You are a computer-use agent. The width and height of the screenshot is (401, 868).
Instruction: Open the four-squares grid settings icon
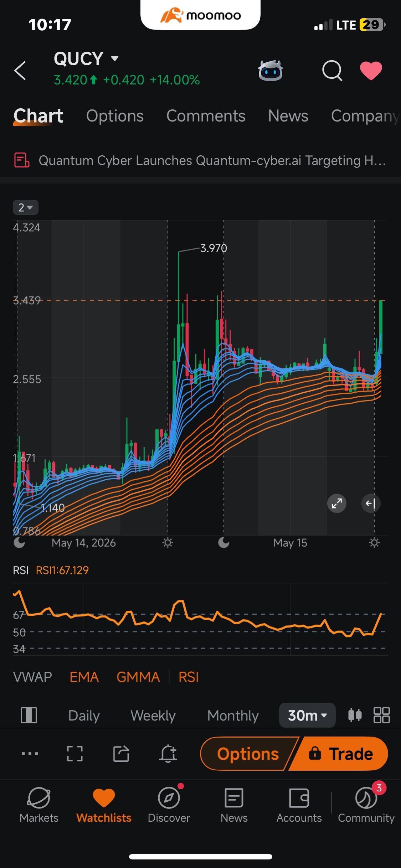pos(381,715)
